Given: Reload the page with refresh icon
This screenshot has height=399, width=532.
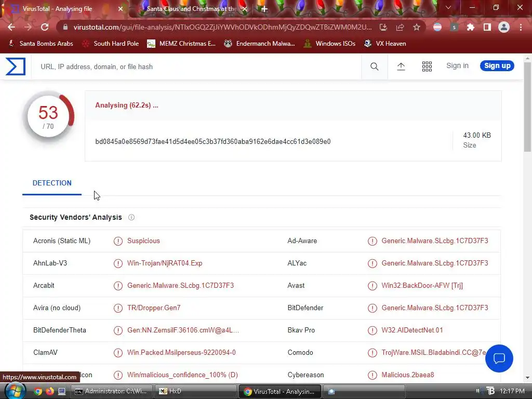Looking at the screenshot, I should pos(45,27).
